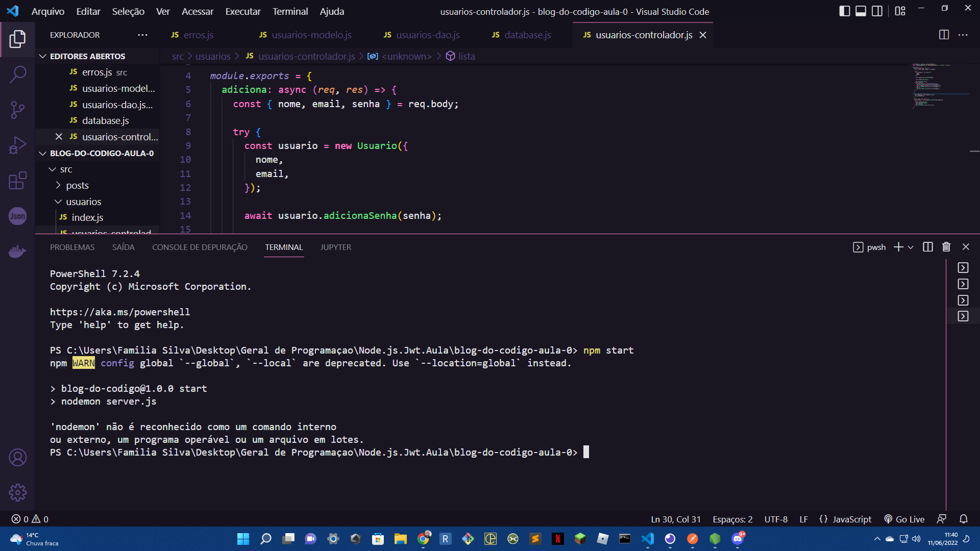Select database.js in open editors

(x=105, y=120)
